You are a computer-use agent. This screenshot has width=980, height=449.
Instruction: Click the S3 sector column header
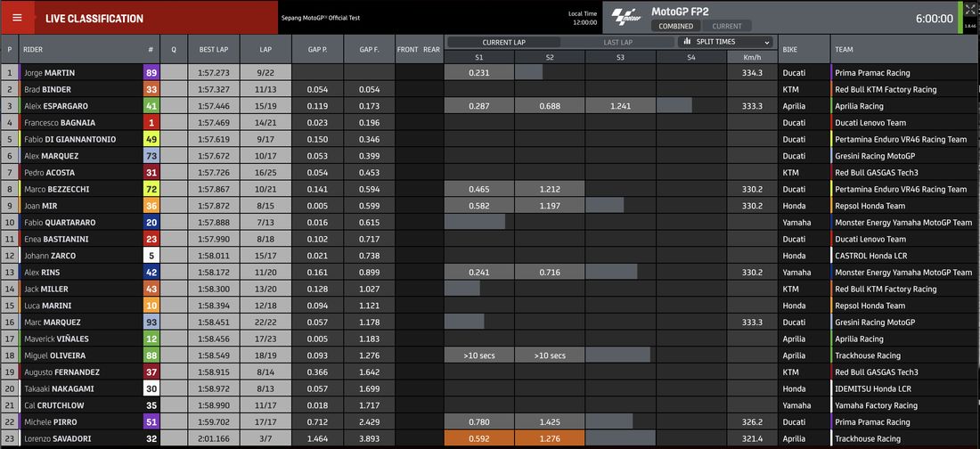coord(621,57)
